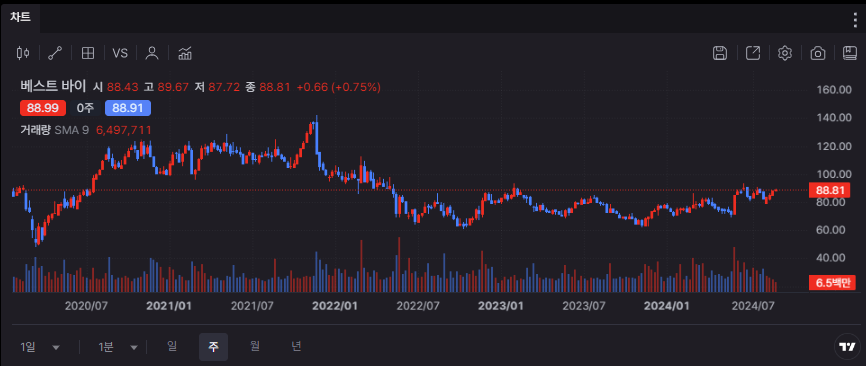
Task: Click the 100.00 price axis label
Action: 833,174
